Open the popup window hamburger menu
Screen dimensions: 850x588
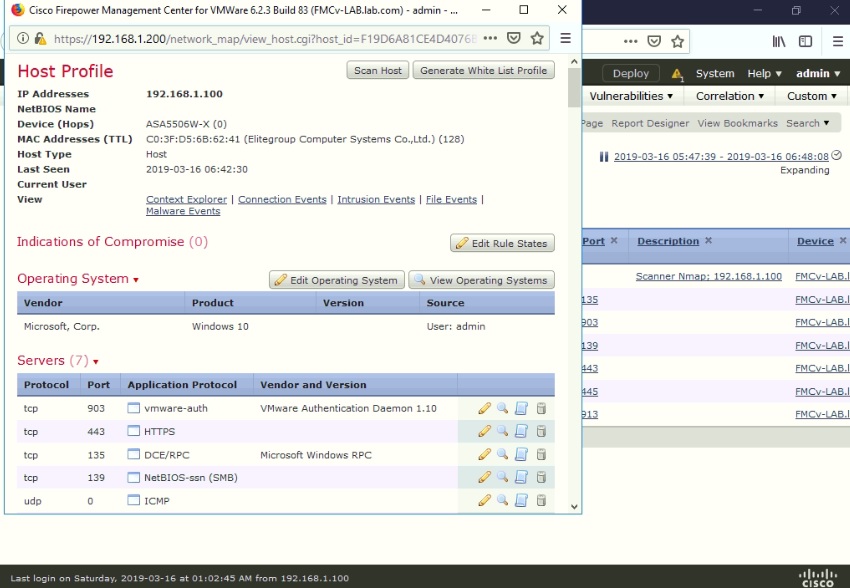tap(565, 38)
